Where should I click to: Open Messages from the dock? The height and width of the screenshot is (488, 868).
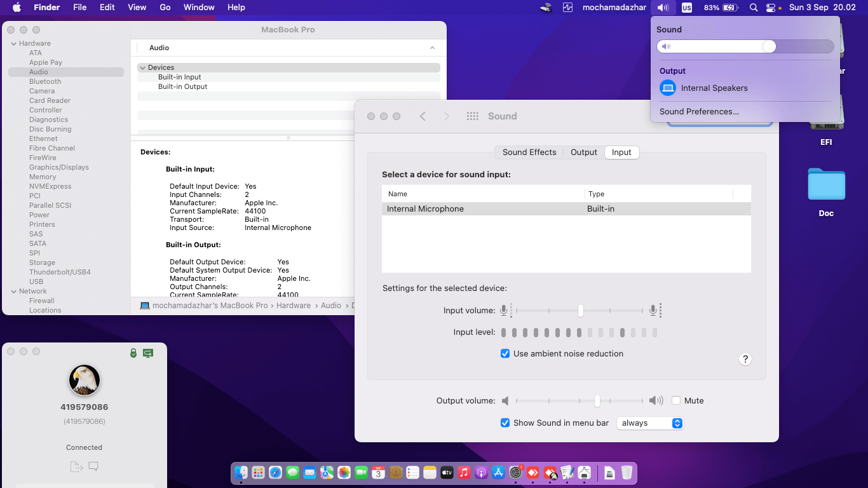pyautogui.click(x=292, y=473)
